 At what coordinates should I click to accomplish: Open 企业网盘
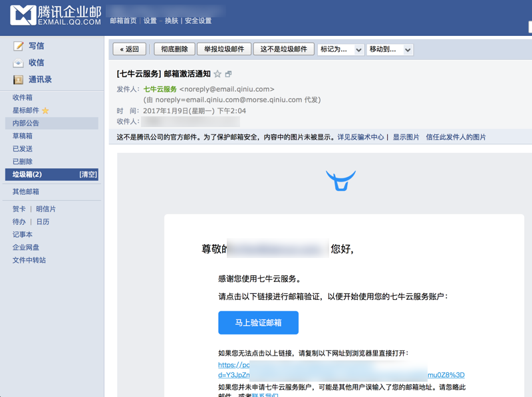click(x=26, y=247)
